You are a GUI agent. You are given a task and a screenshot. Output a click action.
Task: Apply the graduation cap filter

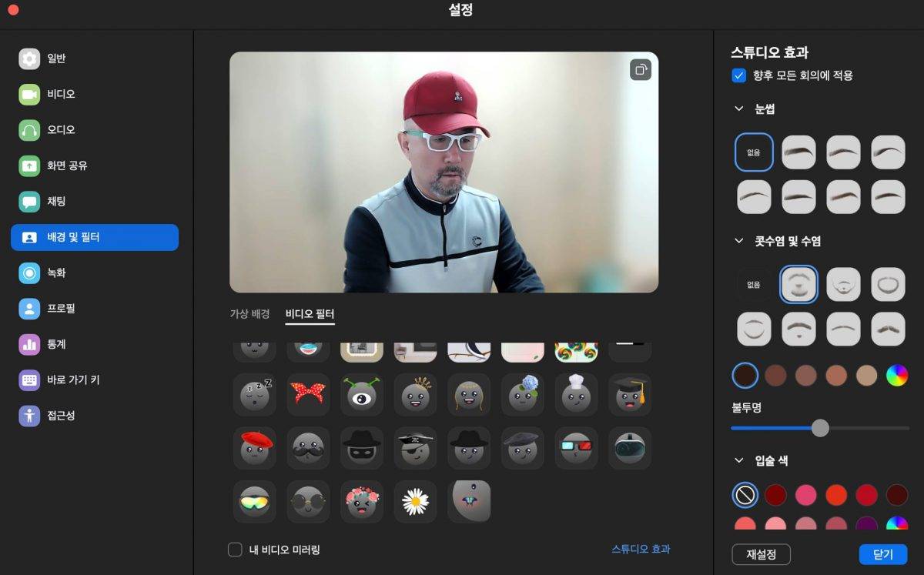click(x=630, y=395)
